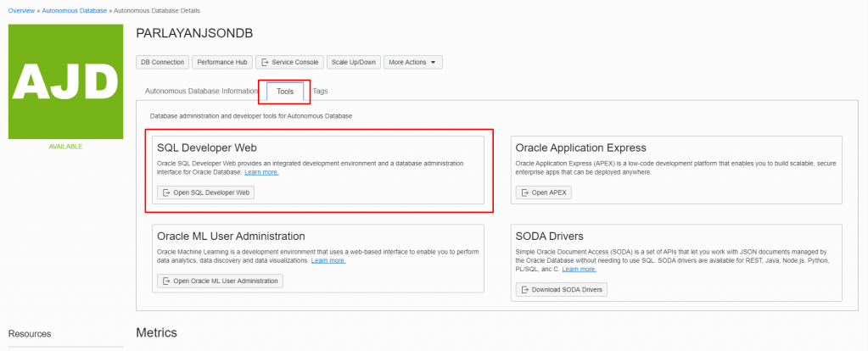Click the launch icon on Open APEX

pyautogui.click(x=524, y=193)
